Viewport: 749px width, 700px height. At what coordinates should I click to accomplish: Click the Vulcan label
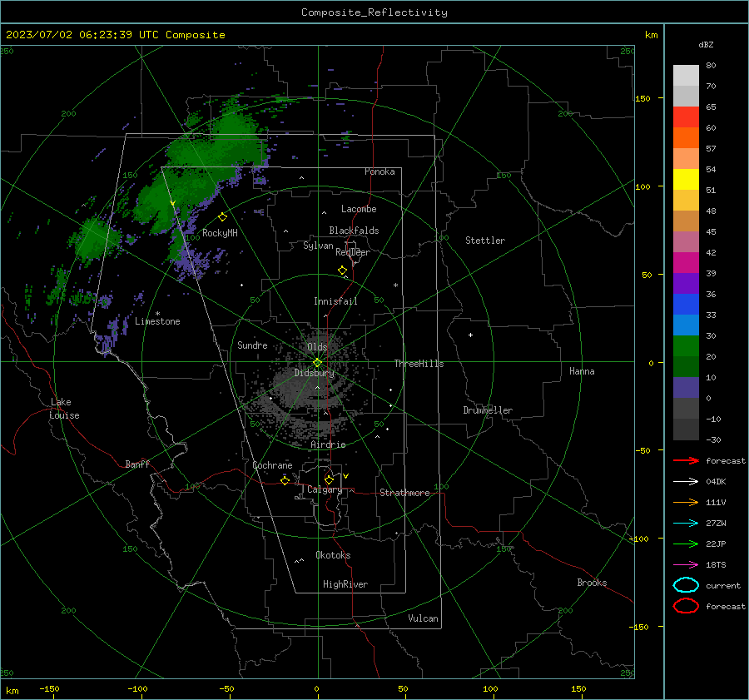(423, 618)
